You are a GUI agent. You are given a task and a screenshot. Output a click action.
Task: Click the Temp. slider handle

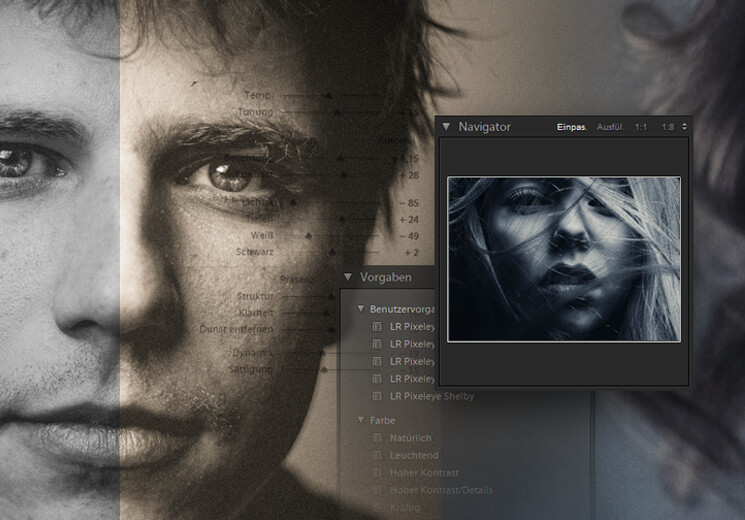(329, 96)
